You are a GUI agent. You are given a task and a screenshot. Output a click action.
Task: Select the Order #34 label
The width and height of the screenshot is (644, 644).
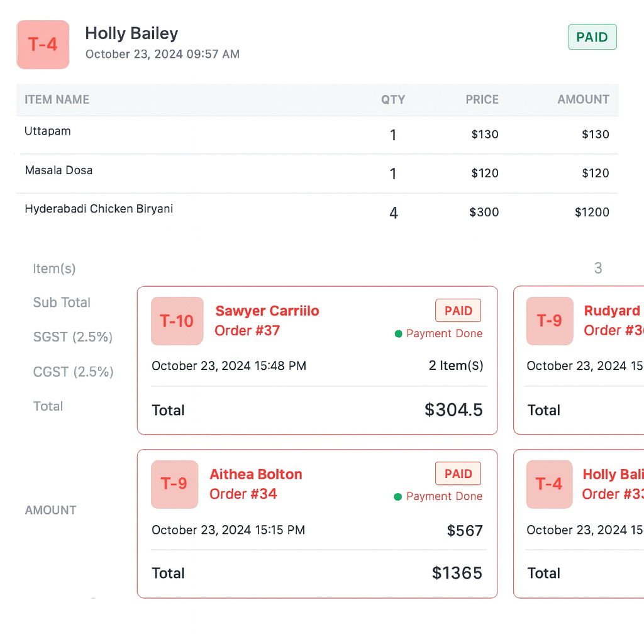coord(243,494)
